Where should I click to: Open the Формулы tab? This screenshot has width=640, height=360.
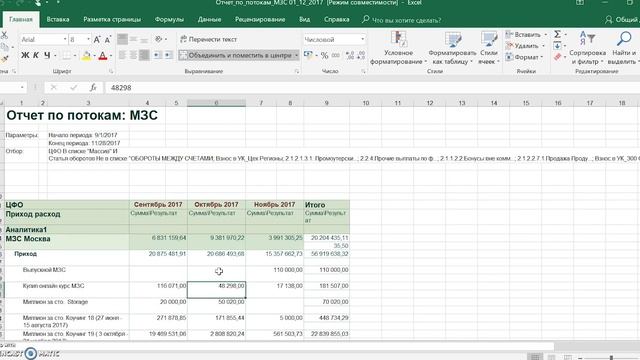tap(169, 19)
